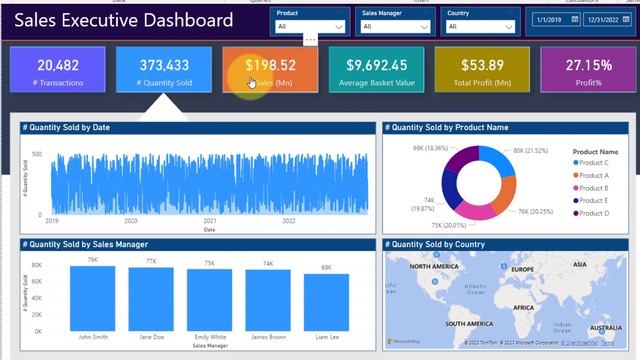Select the Sales (Mn) KPI card
The width and height of the screenshot is (640, 360).
pyautogui.click(x=270, y=69)
